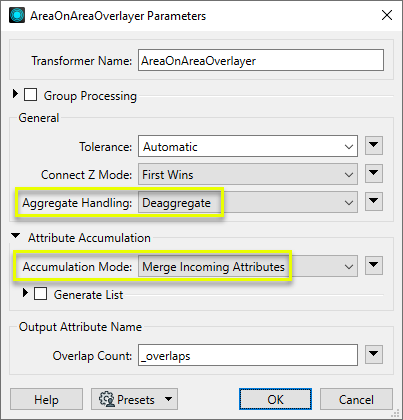Open the Overlap Count arrow menu
This screenshot has width=403, height=420.
click(374, 354)
